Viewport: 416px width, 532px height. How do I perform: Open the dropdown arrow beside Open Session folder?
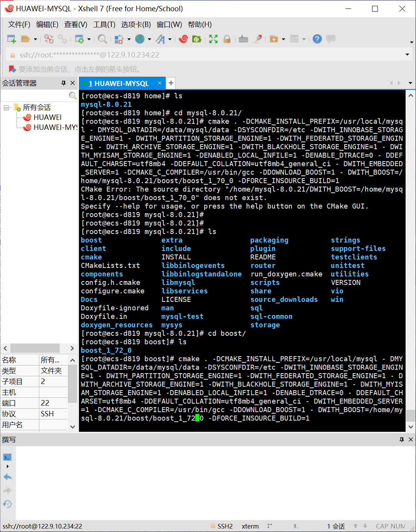click(35, 39)
